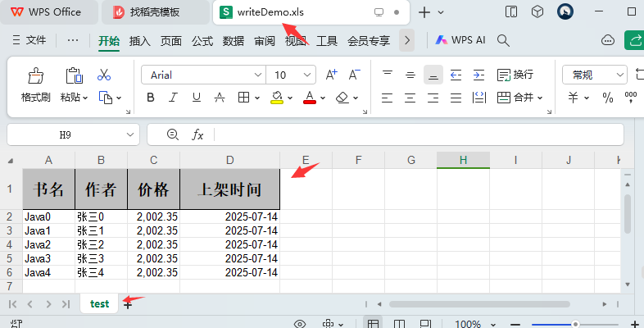The height and width of the screenshot is (328, 644).
Task: Click the 换行 wrap text button
Action: [515, 75]
